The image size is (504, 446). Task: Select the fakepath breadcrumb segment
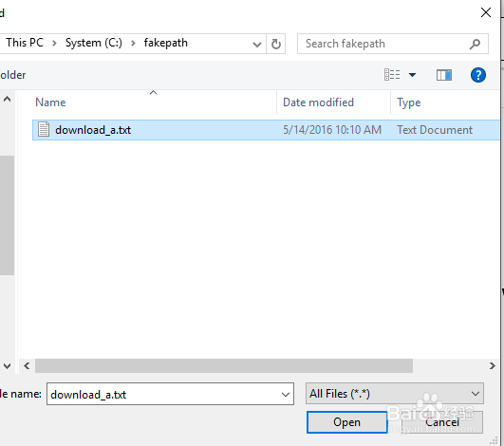[x=165, y=43]
